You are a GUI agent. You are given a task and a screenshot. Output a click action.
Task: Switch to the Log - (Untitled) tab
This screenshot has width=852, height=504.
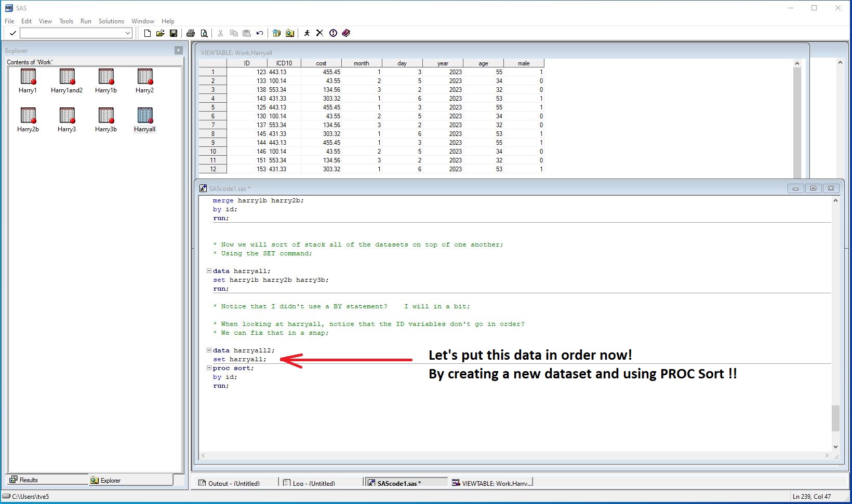click(x=313, y=483)
